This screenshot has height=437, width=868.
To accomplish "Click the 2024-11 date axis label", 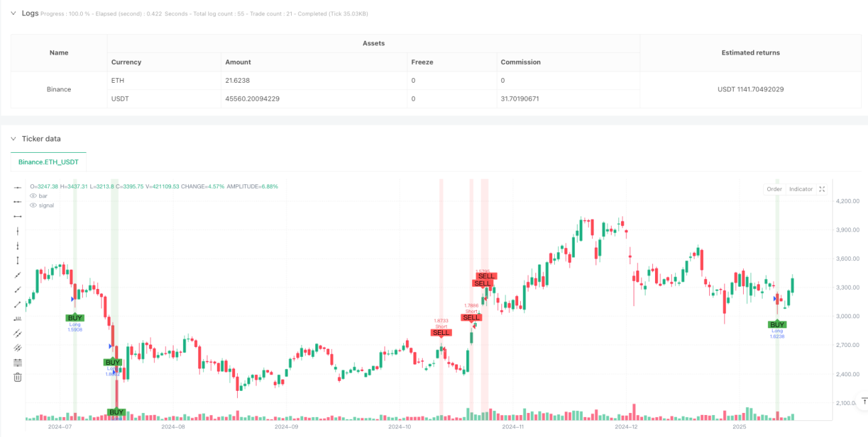I will click(x=513, y=426).
